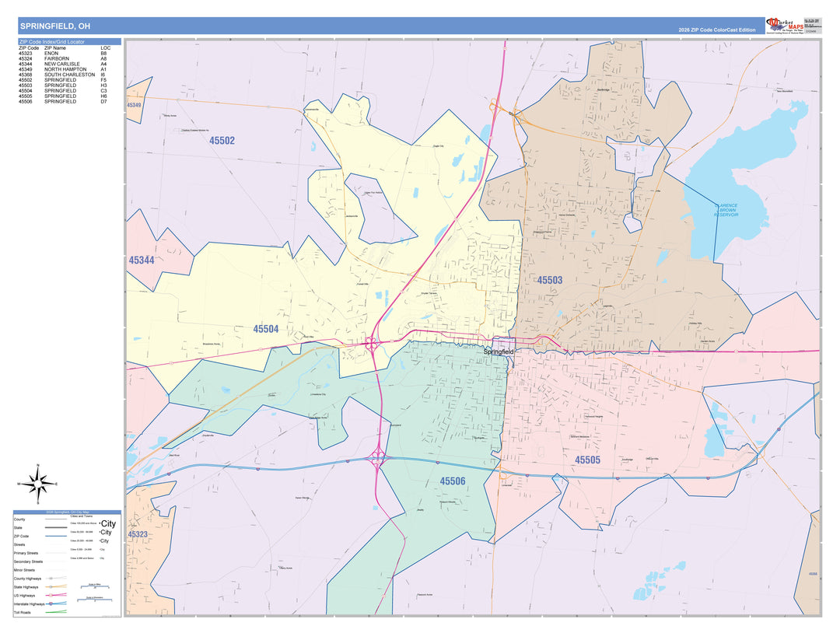Click the 45502 label on the map
This screenshot has width=840, height=633.
click(222, 140)
